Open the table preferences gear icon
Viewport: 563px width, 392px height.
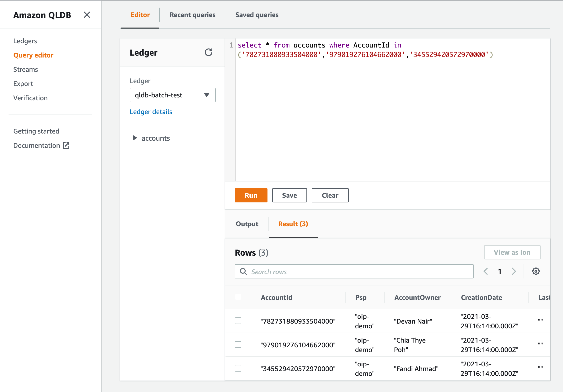coord(535,271)
